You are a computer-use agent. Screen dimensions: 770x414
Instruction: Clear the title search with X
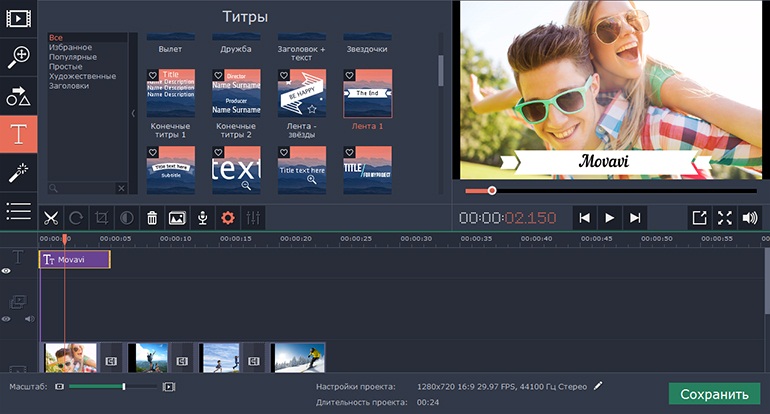[x=121, y=188]
